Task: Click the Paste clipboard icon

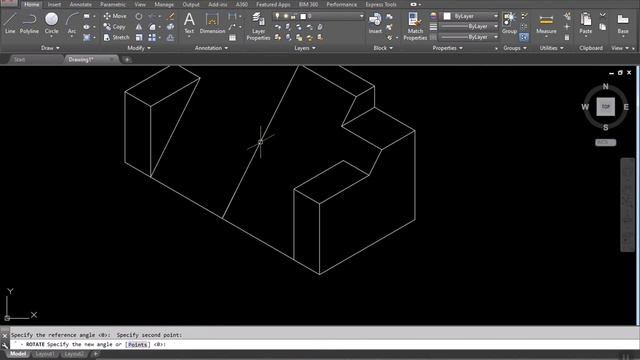Action: (x=585, y=23)
